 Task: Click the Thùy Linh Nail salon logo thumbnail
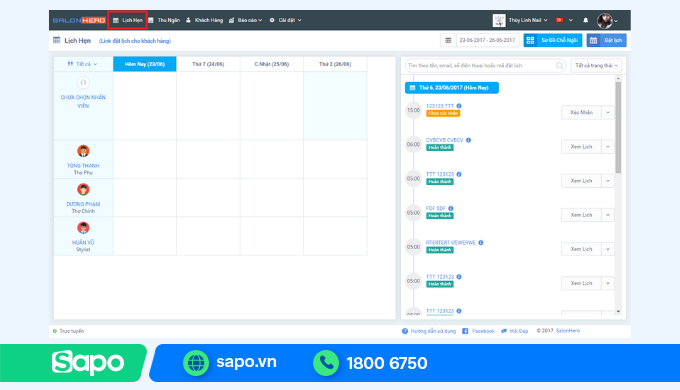click(499, 20)
